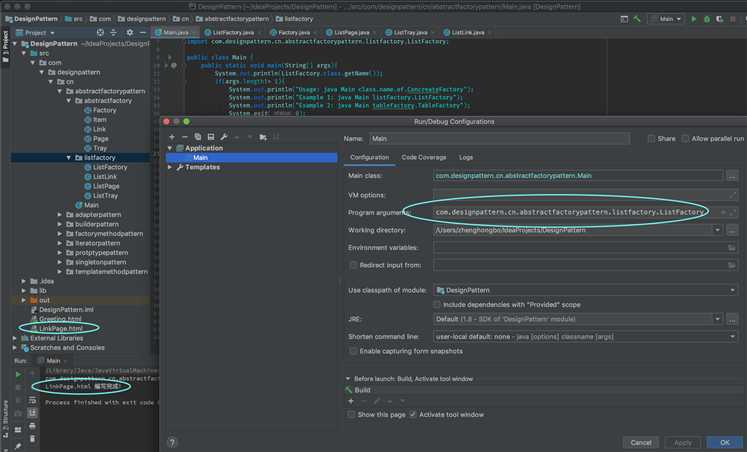
Task: Copy the selected run configuration
Action: [x=198, y=137]
